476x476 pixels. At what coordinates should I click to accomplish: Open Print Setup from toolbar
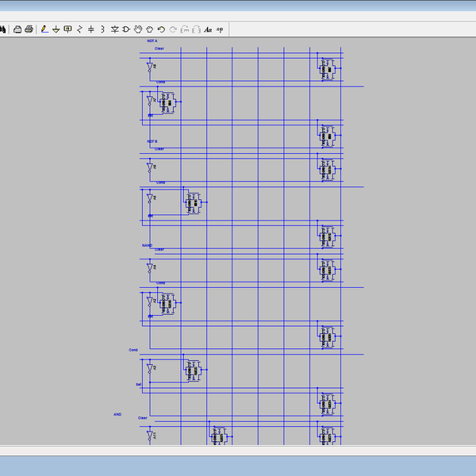tap(17, 29)
